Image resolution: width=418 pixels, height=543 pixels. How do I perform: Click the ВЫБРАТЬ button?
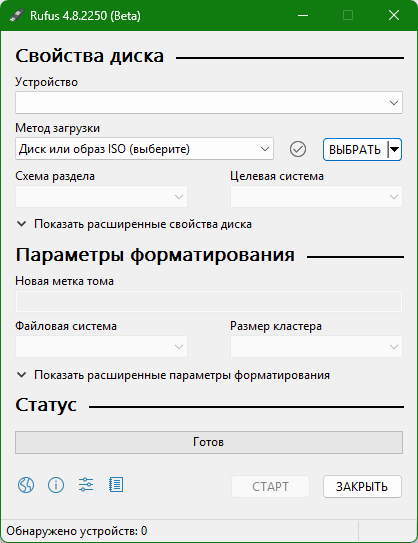tap(355, 150)
